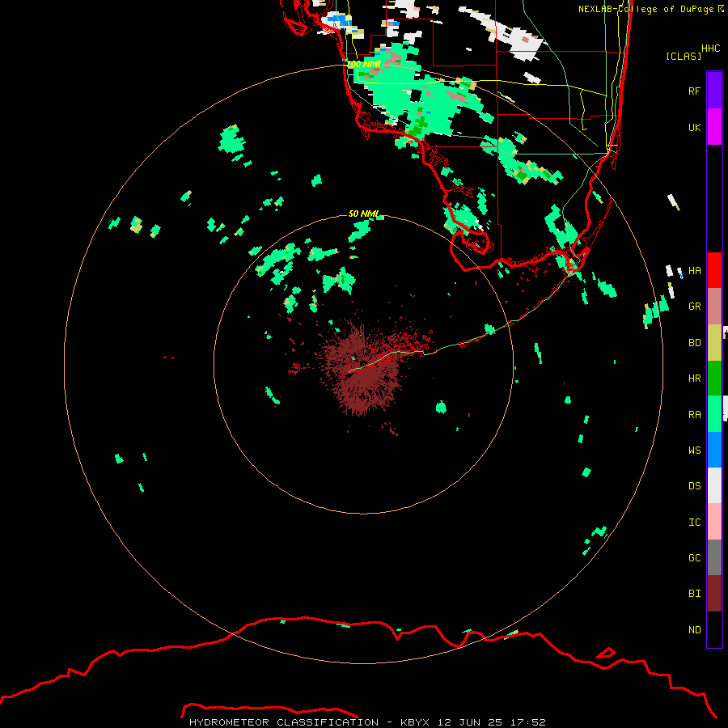Click the BI biological brown swatch
Viewport: 728px width, 728px height.
714,594
